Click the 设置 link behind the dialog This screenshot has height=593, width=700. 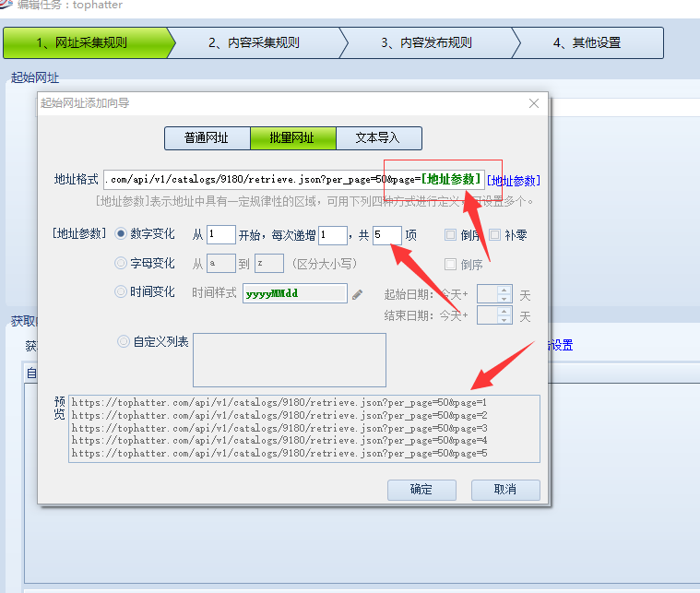coord(561,345)
